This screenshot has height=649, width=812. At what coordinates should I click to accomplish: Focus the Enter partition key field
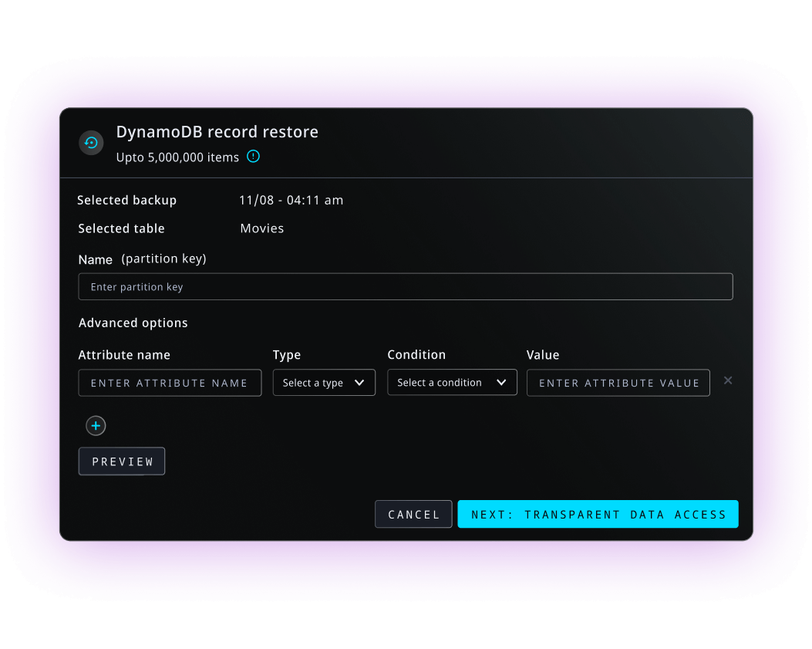click(406, 286)
